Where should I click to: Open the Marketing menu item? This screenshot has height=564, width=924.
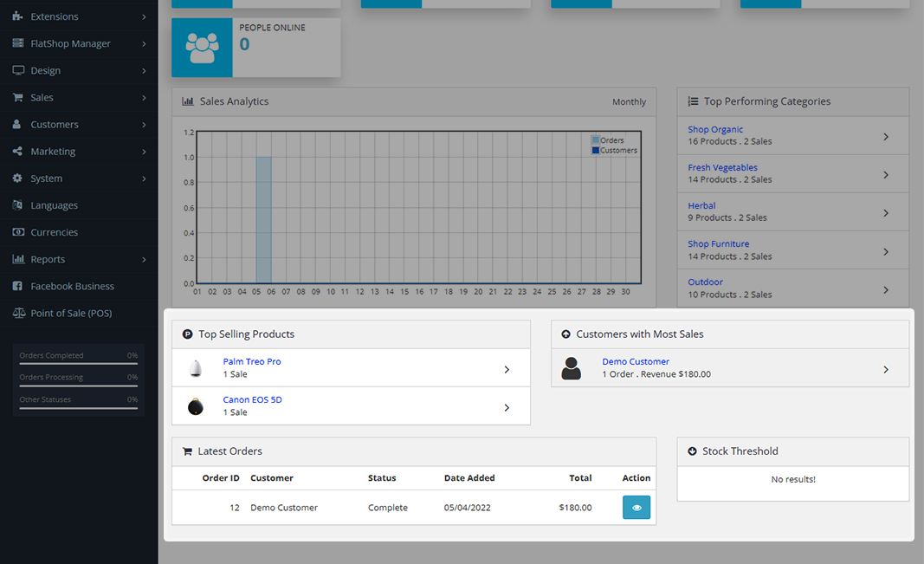[x=53, y=152]
